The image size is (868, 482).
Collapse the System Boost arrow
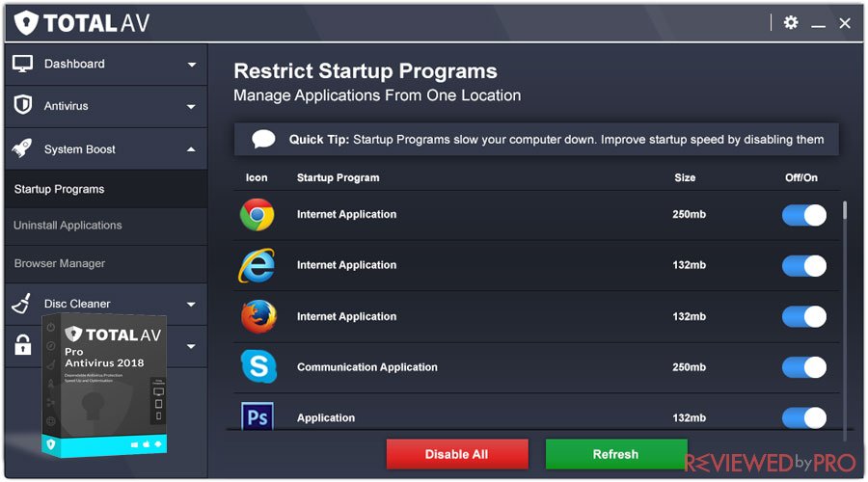pos(191,149)
